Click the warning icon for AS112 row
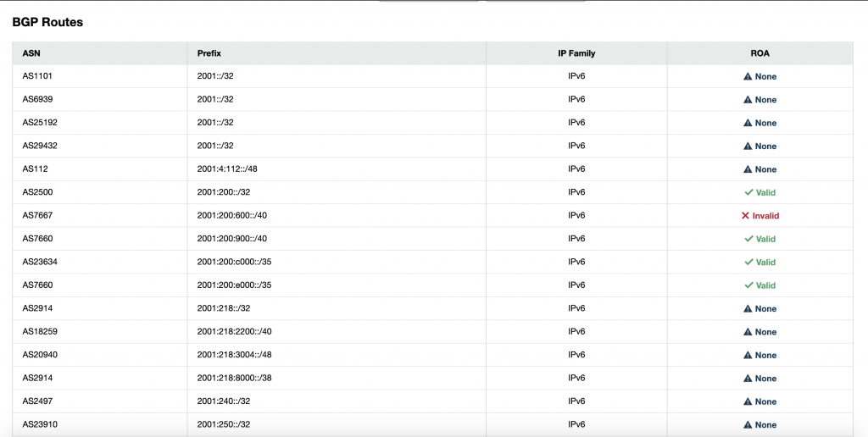868x437 pixels. point(748,169)
